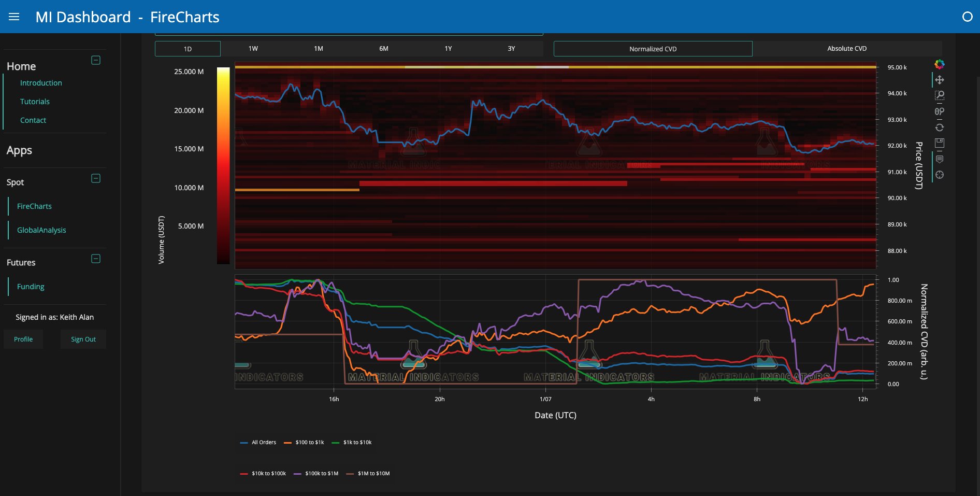Screen dimensions: 980x496
Task: Select the 3Y timeframe tab
Action: [511, 48]
